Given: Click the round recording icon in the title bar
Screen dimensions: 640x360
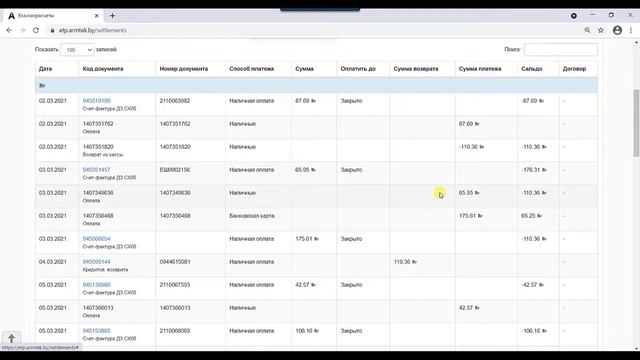Looking at the screenshot, I should 574,16.
